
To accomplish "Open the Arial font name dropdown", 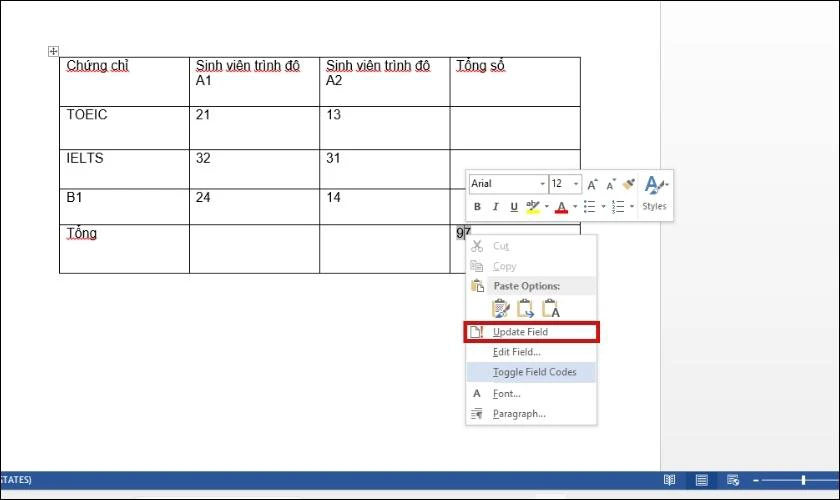I will pos(543,184).
